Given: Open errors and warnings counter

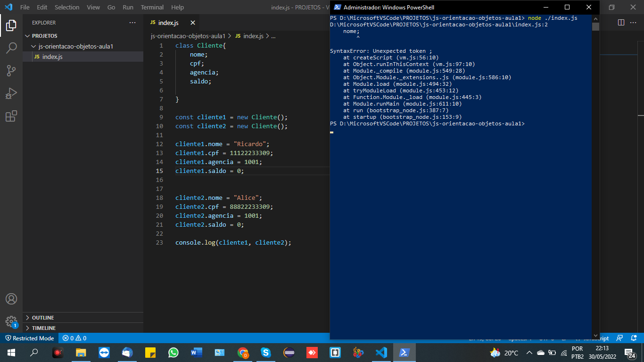Looking at the screenshot, I should pos(74,338).
